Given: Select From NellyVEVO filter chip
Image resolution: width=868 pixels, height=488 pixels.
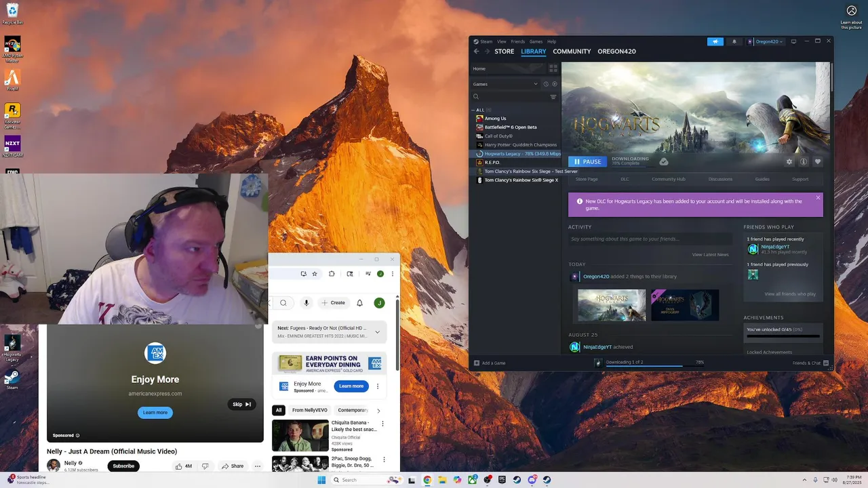Looking at the screenshot, I should [310, 410].
